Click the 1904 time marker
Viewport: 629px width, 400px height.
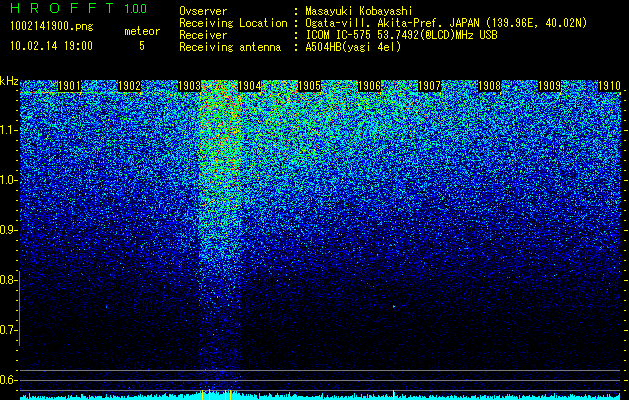coord(250,86)
